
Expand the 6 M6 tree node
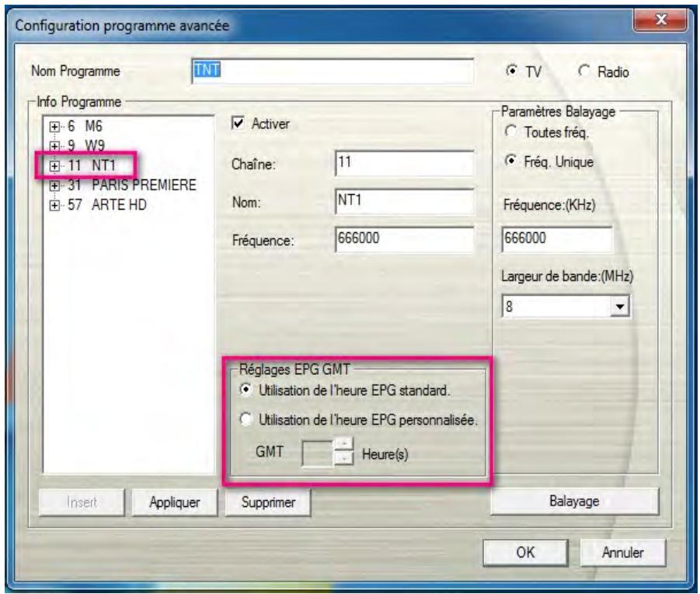click(x=54, y=127)
